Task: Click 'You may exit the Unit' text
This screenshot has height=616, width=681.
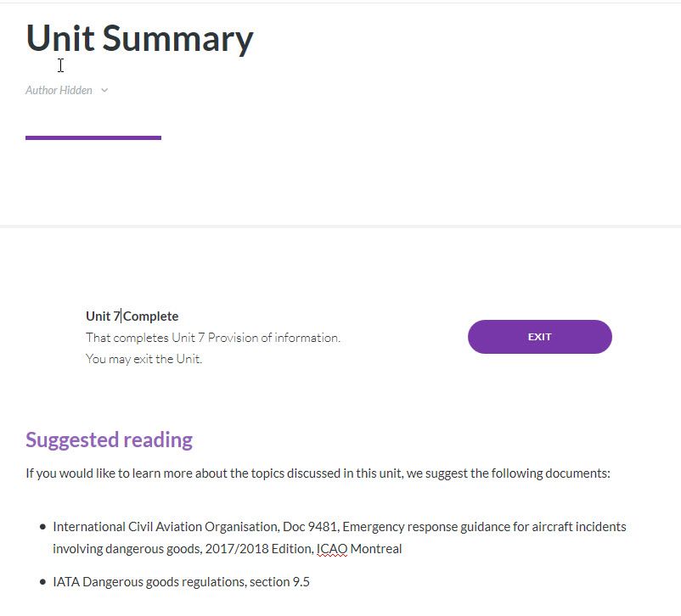Action: pyautogui.click(x=144, y=359)
